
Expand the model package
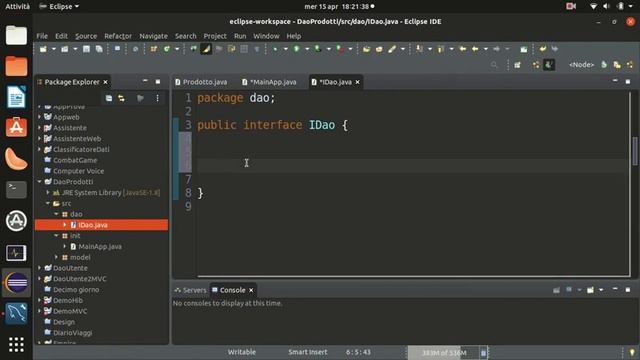tap(56, 257)
